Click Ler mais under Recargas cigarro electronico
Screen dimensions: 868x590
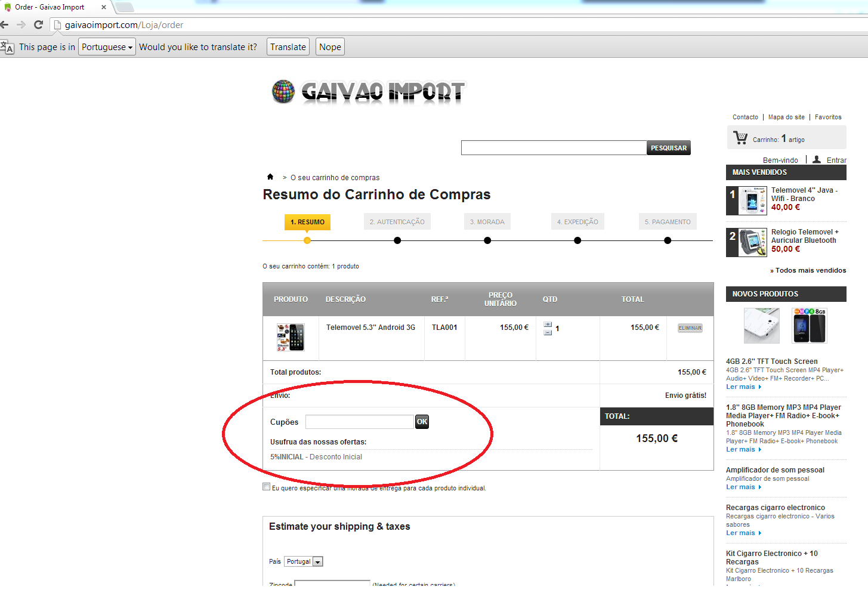click(x=743, y=533)
